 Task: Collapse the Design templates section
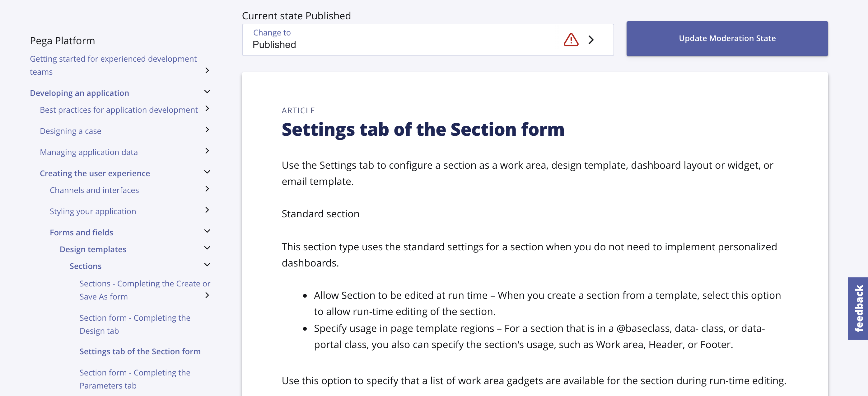point(207,247)
